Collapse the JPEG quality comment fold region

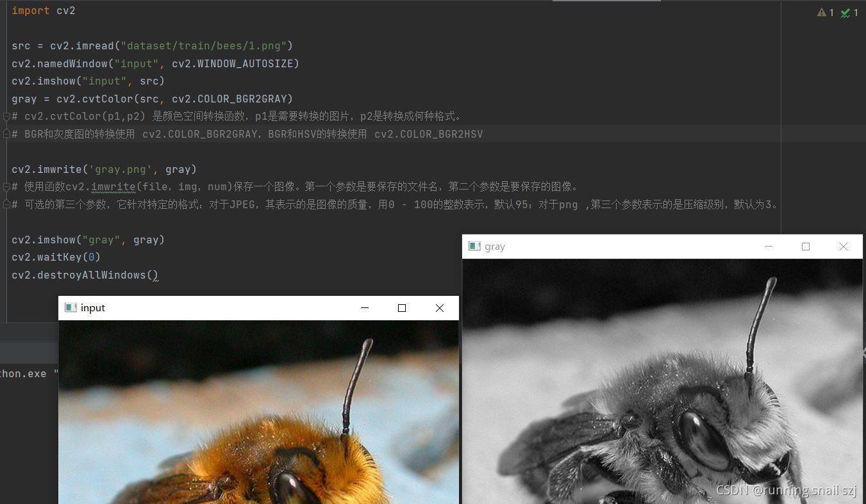(6, 204)
